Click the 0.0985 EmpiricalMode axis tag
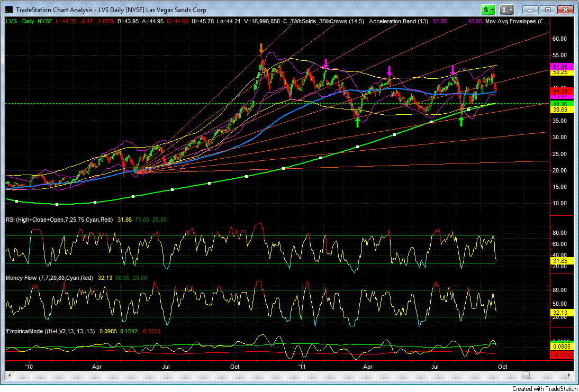This screenshot has width=579, height=392. (562, 347)
